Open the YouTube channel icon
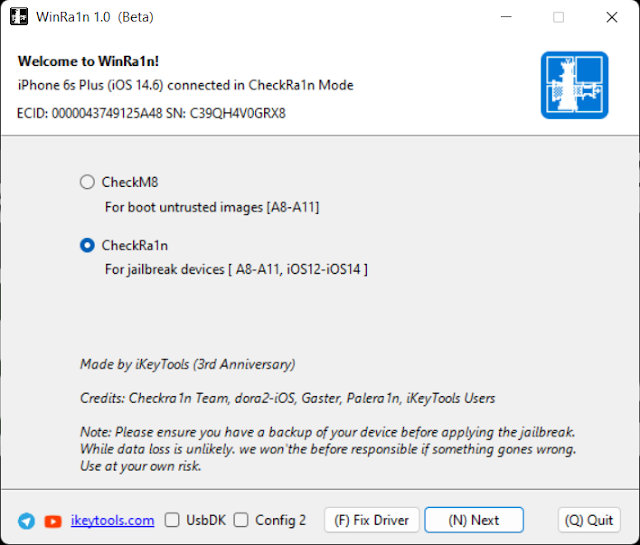 tap(53, 521)
